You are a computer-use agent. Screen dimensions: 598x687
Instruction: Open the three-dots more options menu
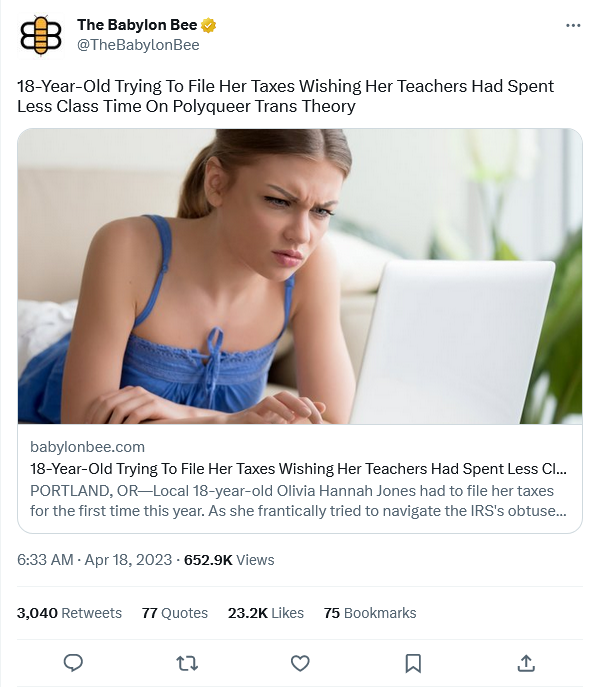(x=573, y=26)
